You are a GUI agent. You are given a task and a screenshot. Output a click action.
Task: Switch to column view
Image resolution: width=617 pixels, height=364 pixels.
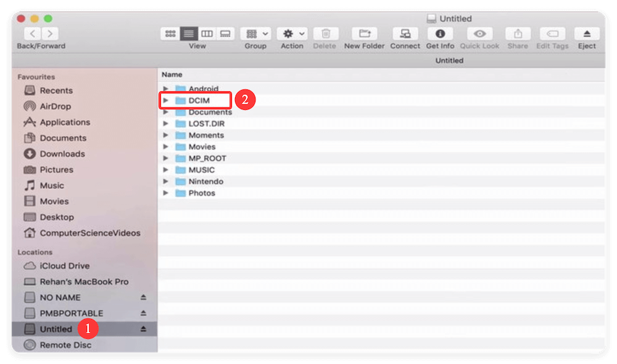pos(206,33)
